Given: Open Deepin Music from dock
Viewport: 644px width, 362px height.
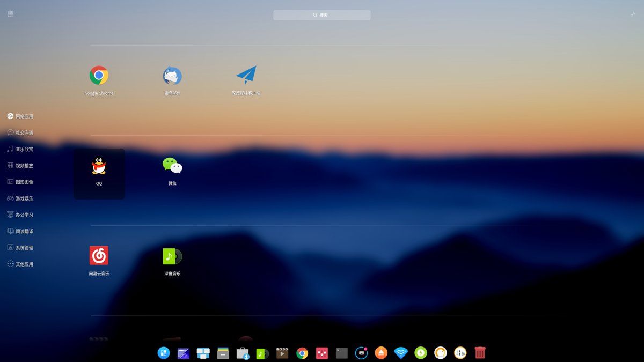Looking at the screenshot, I should click(x=262, y=353).
